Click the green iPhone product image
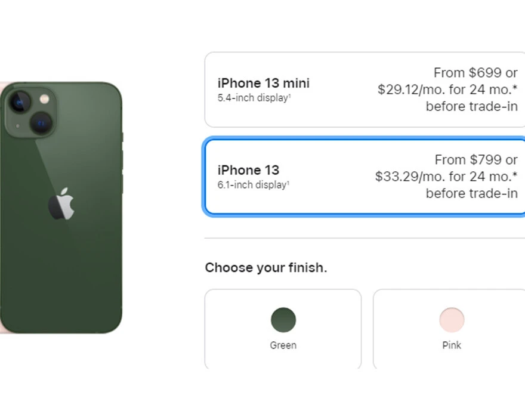This screenshot has width=525, height=420. tap(63, 209)
